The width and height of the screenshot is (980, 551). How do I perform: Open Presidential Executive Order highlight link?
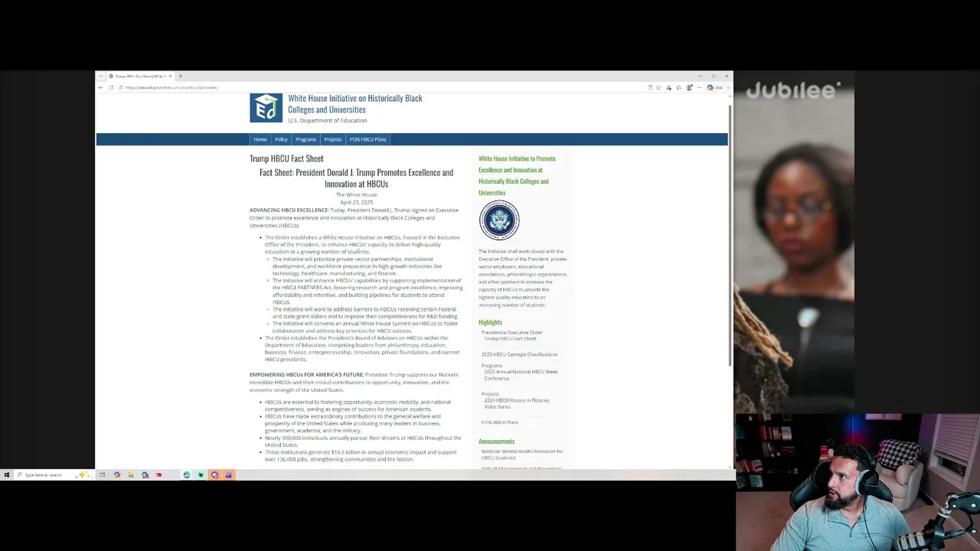(x=511, y=332)
